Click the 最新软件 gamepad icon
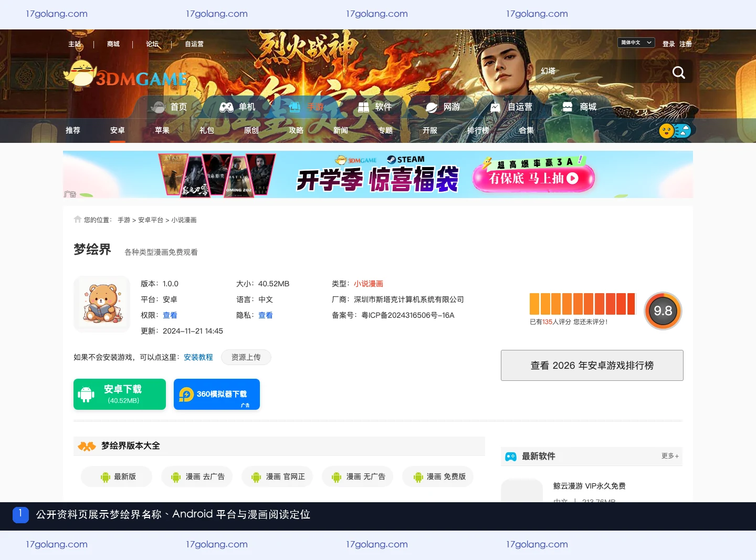Screen dimensions: 756x560 511,457
